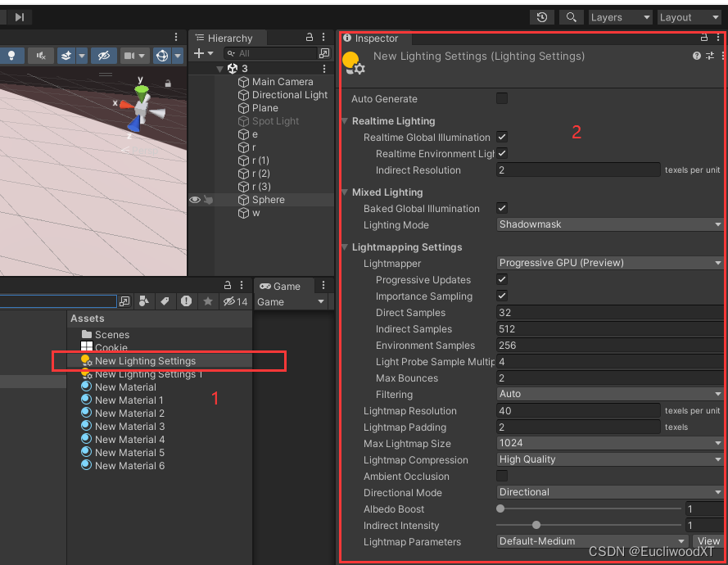This screenshot has width=728, height=565.
Task: Toggle scene effects skybox icon
Action: tap(66, 56)
